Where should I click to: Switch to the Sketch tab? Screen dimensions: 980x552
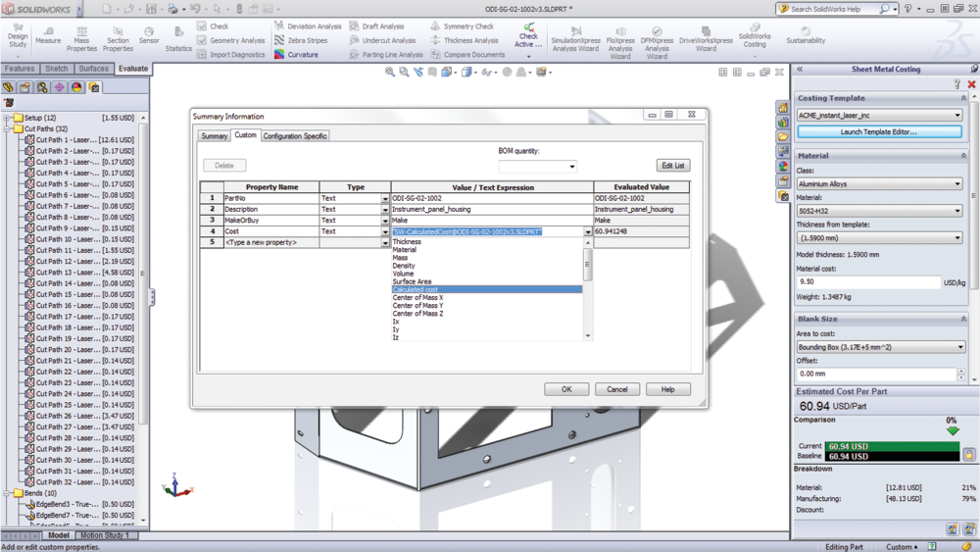(x=56, y=69)
